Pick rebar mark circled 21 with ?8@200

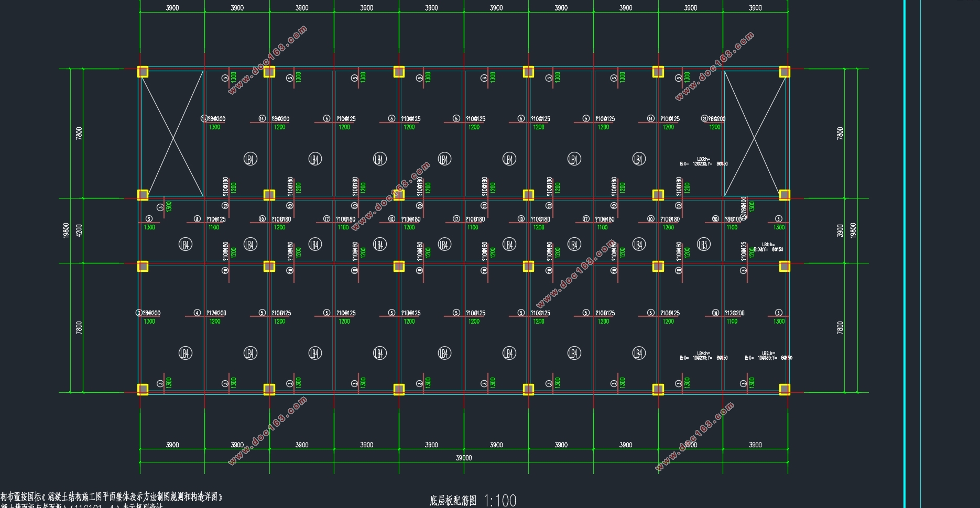tap(713, 119)
